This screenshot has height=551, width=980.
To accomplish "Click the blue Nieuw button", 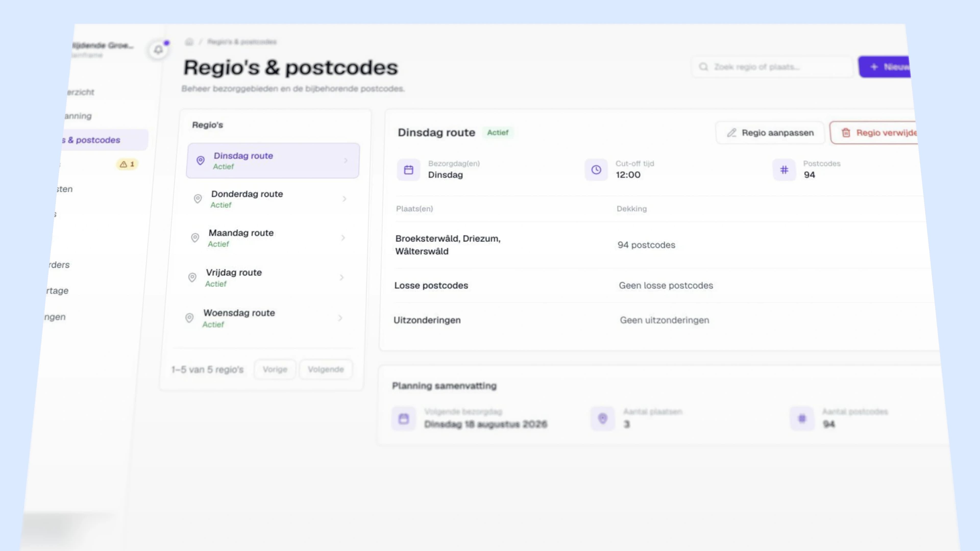I will click(885, 67).
